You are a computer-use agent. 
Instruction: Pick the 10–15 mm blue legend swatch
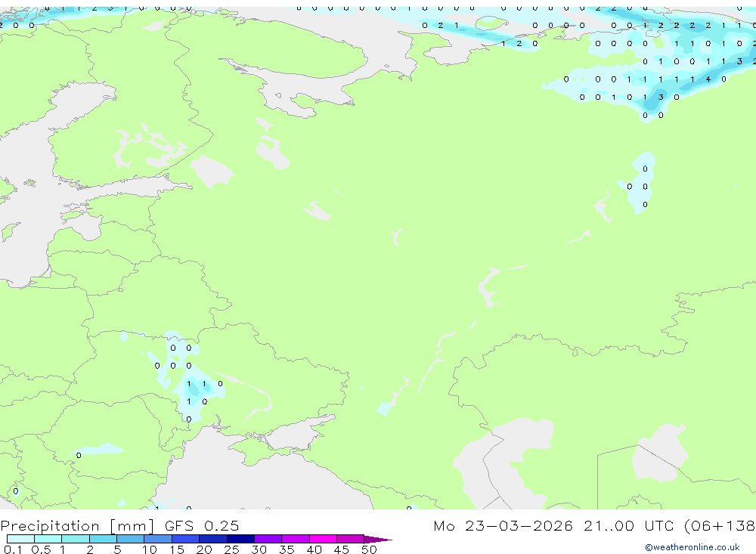point(158,539)
